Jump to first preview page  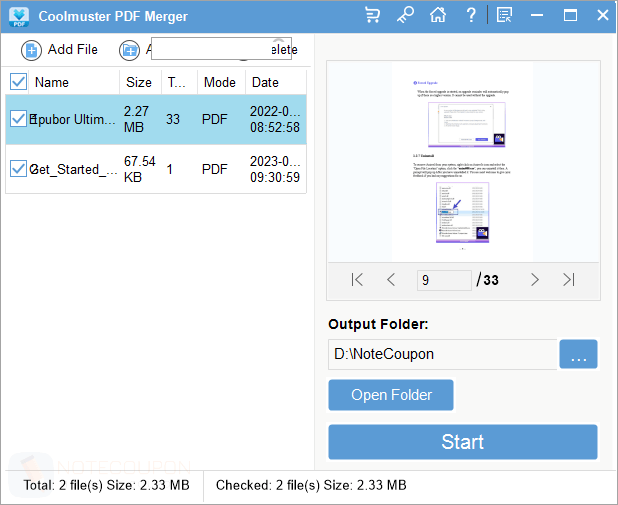[x=357, y=280]
